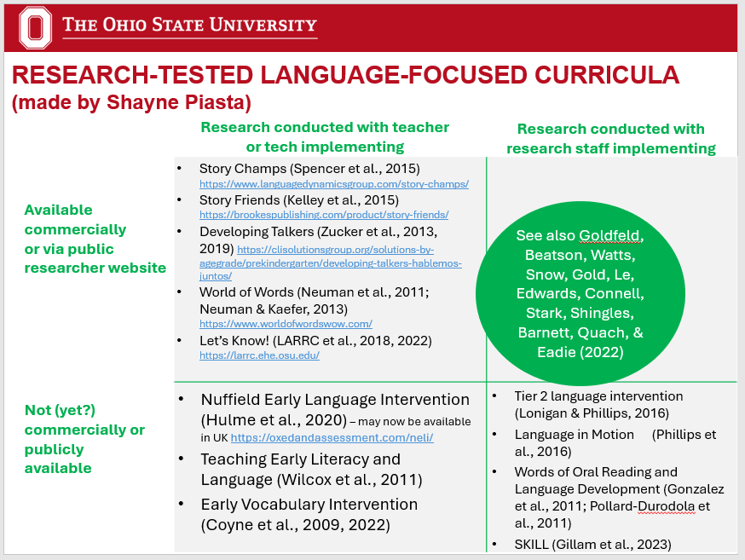The image size is (745, 560).
Task: Open the larrc.ehe.osu.edu link
Action: click(x=259, y=355)
